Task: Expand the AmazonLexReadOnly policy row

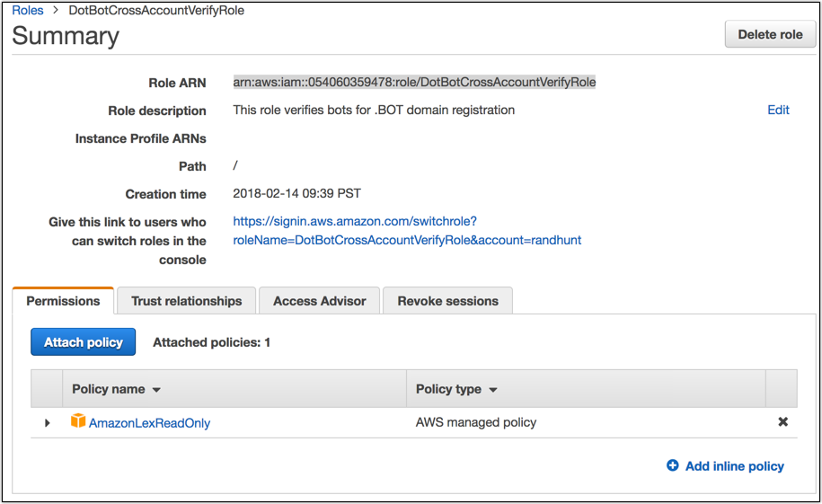Action: 48,423
